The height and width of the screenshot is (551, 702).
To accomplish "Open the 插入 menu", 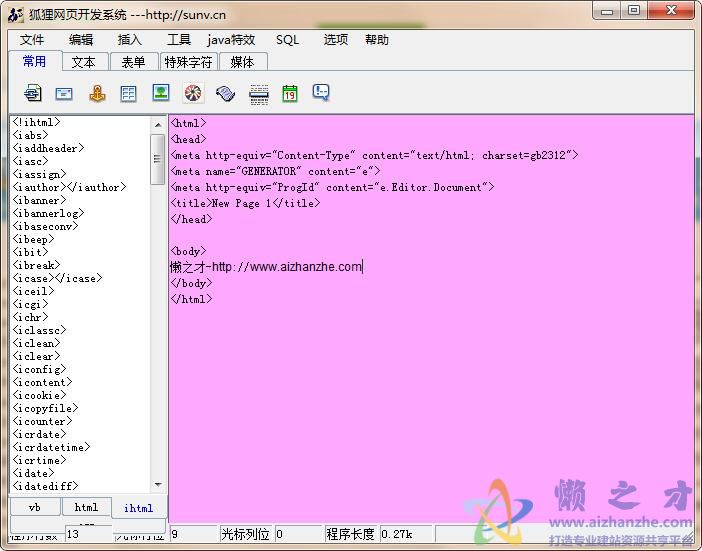I will [x=130, y=40].
